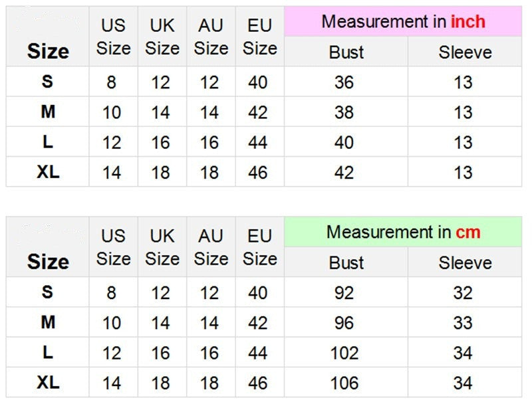This screenshot has width=532, height=404.
Task: Click the 38 inch bust cell
Action: (x=344, y=112)
